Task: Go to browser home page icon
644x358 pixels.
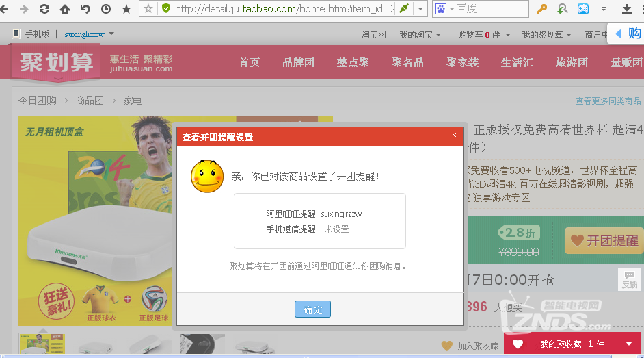Action: point(65,10)
